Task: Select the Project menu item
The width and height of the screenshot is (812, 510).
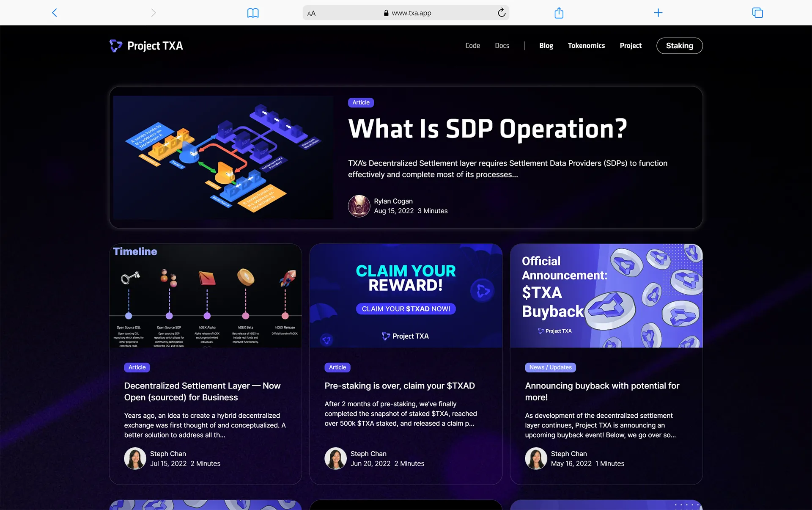Action: pyautogui.click(x=631, y=46)
